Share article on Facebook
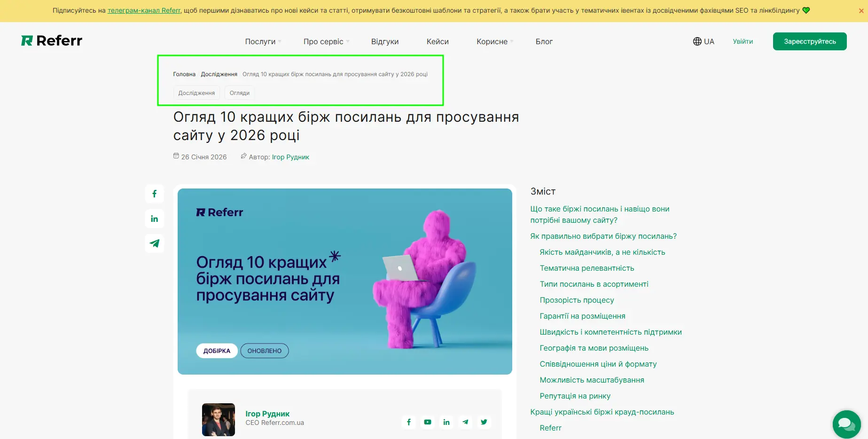This screenshot has width=868, height=439. 154,193
